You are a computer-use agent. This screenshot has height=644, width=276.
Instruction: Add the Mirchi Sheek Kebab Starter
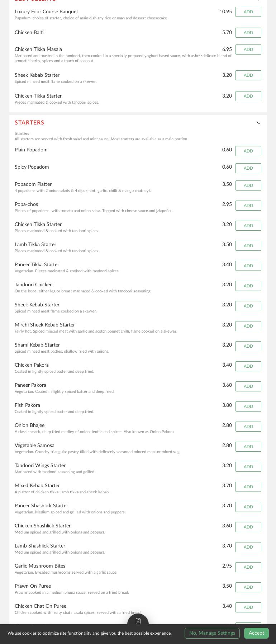248,326
